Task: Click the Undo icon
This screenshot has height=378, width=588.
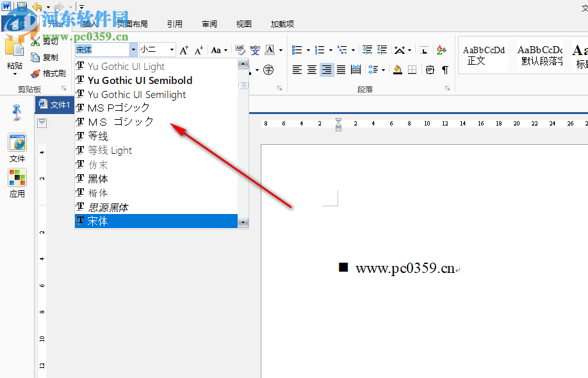Action: coord(36,6)
